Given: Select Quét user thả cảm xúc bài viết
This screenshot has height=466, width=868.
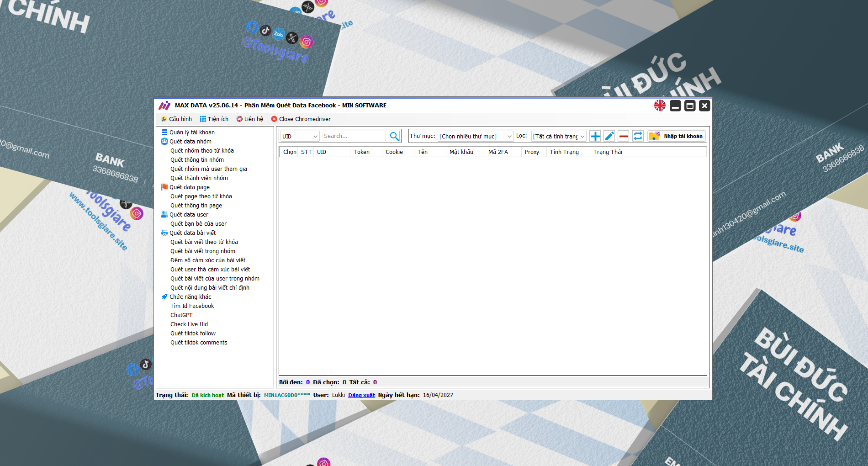Looking at the screenshot, I should (210, 269).
